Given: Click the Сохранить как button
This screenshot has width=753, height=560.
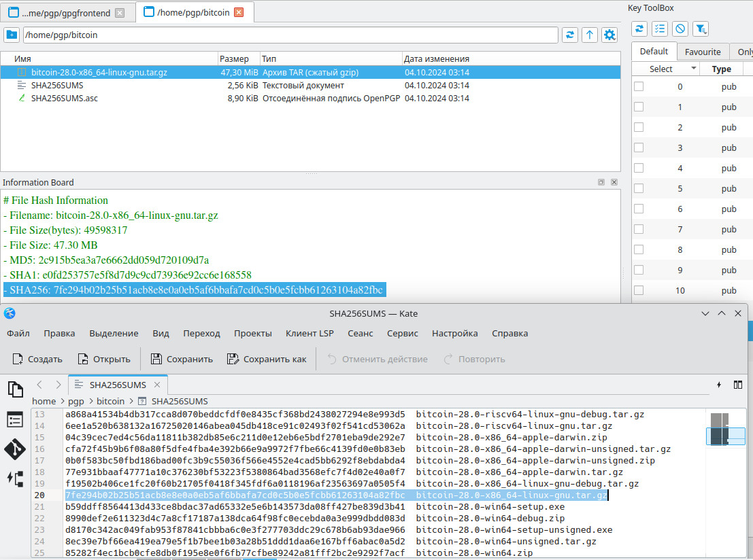Looking at the screenshot, I should [267, 359].
